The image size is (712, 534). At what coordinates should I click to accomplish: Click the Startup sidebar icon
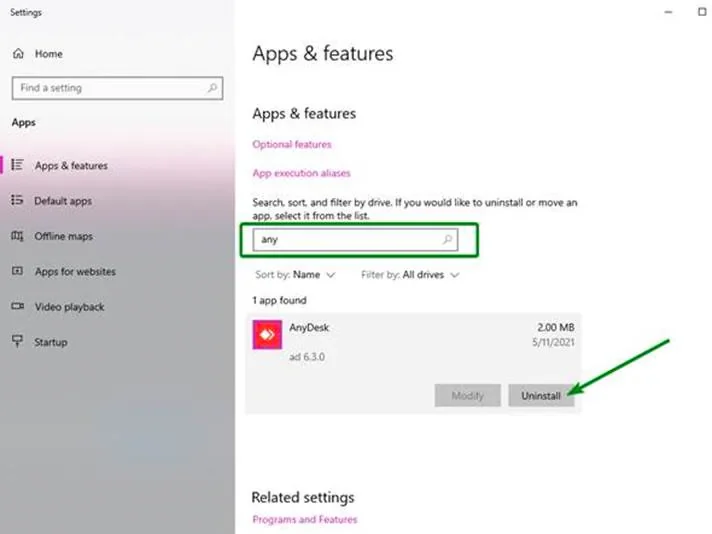tap(17, 342)
